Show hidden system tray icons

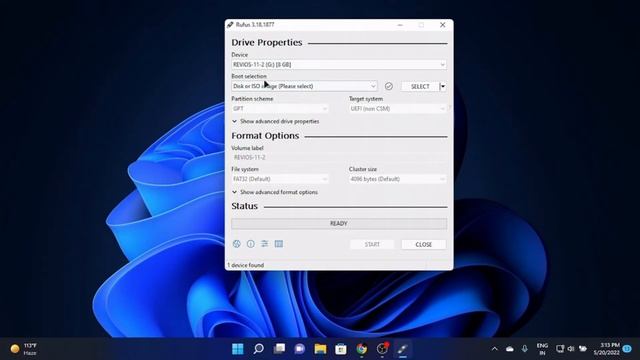[494, 349]
